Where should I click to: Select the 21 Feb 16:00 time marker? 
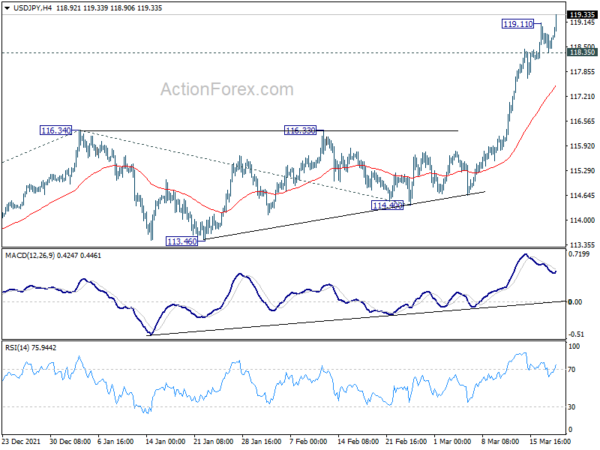coord(406,442)
